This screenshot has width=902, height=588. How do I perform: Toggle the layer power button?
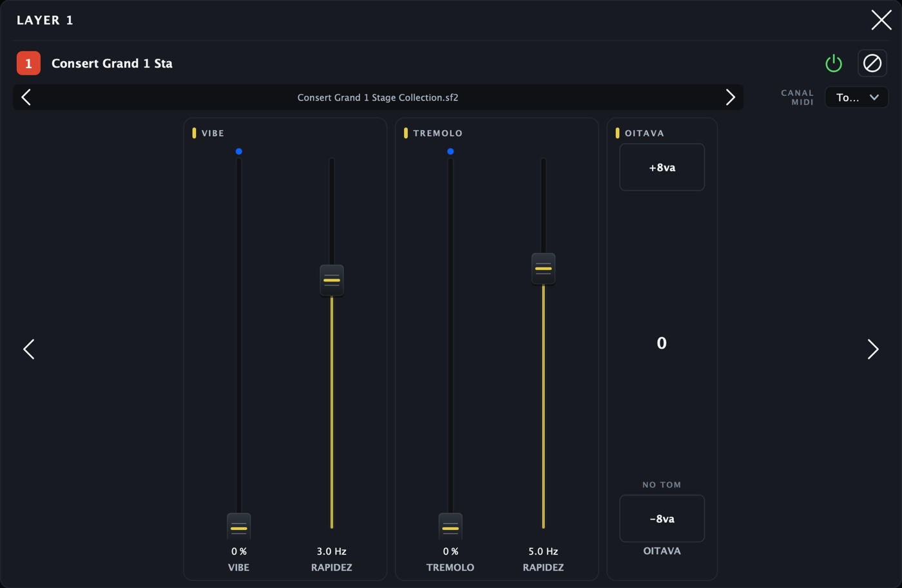(x=834, y=63)
